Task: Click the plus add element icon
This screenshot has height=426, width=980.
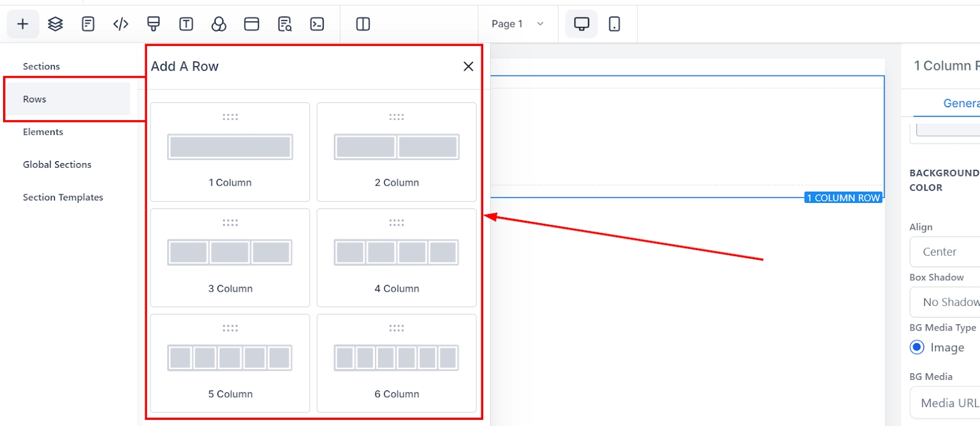Action: click(x=23, y=24)
